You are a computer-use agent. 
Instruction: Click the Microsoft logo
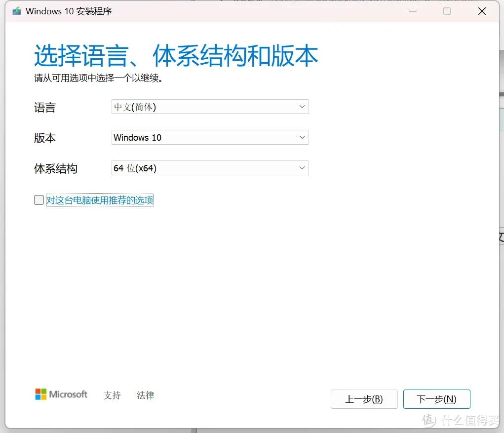tap(61, 394)
